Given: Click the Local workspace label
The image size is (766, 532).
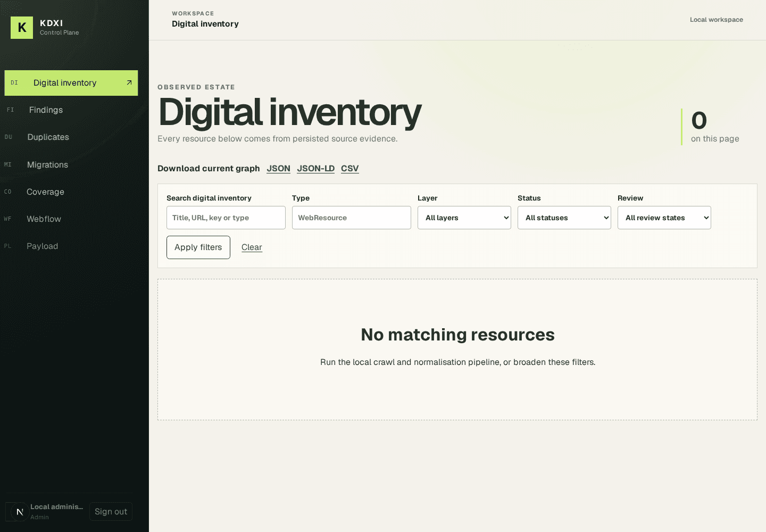Looking at the screenshot, I should [x=717, y=20].
